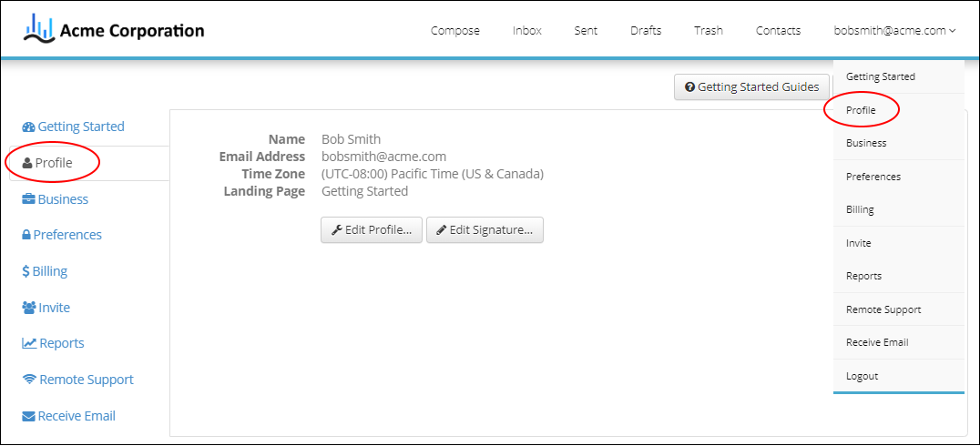The width and height of the screenshot is (980, 446).
Task: Click the chart icon beside Reports
Action: tap(29, 343)
